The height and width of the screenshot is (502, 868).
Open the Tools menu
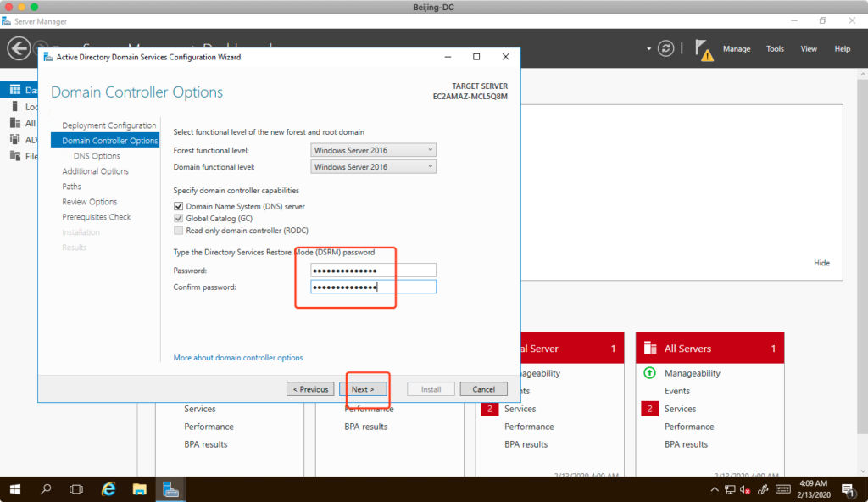[x=775, y=49]
